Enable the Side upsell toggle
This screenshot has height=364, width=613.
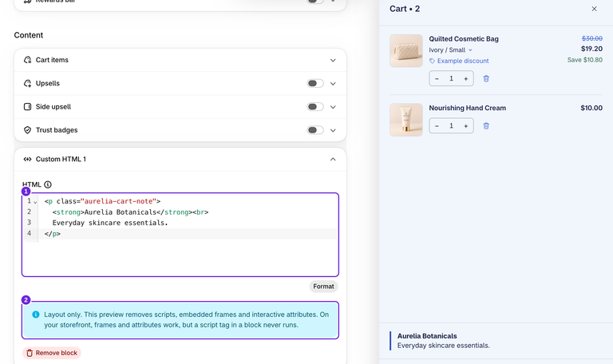click(x=315, y=107)
